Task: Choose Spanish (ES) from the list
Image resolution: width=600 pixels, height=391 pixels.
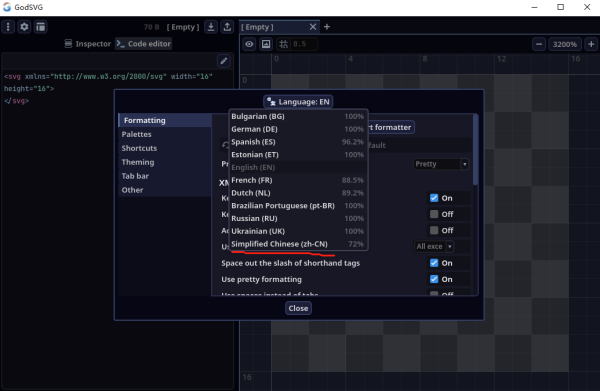Action: click(298, 142)
